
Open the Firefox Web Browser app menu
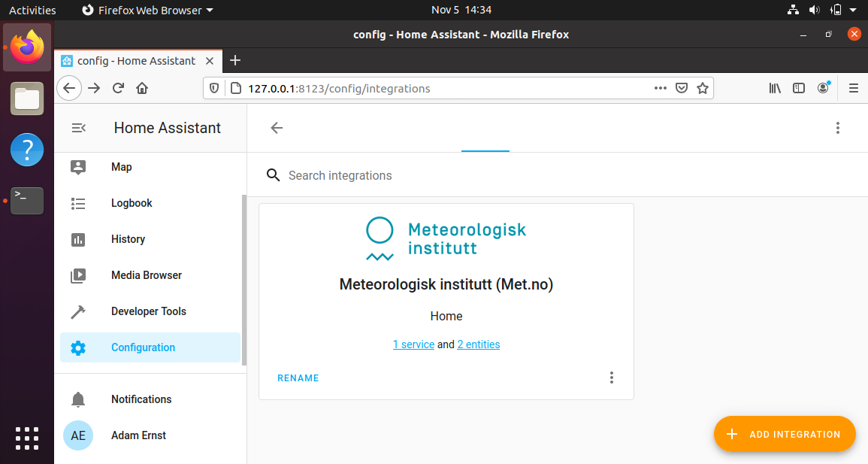(x=148, y=10)
